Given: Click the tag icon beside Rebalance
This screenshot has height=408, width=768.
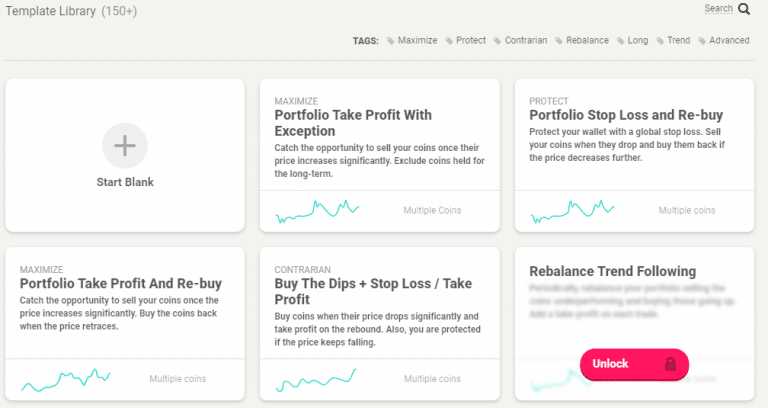Looking at the screenshot, I should click(x=558, y=41).
